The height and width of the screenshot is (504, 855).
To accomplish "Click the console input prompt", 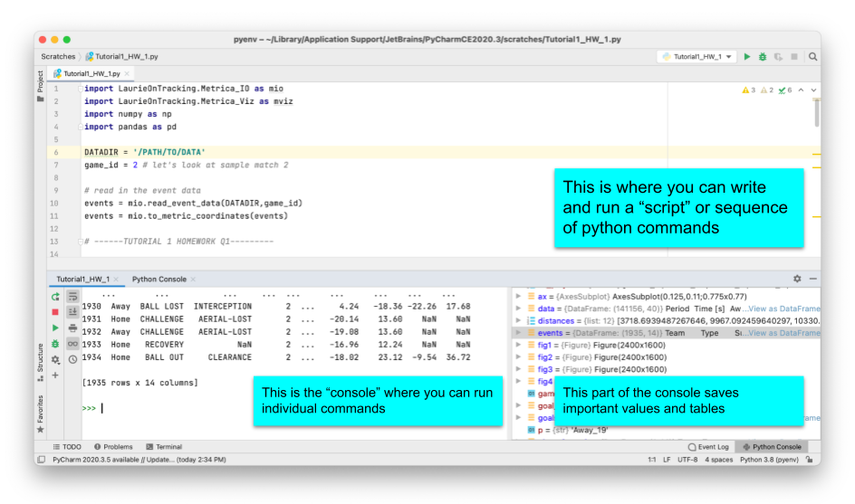I will [x=102, y=408].
